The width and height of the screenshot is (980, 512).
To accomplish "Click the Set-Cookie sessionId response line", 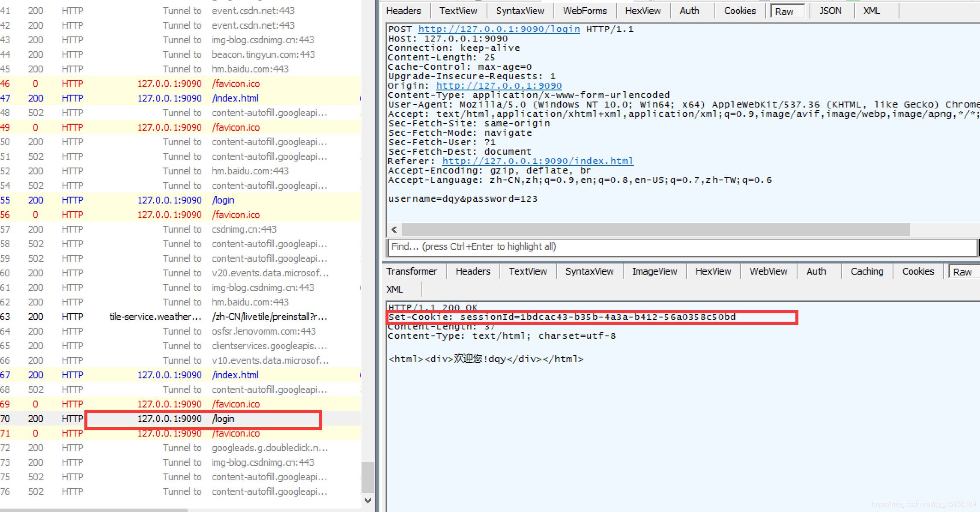I will [x=562, y=317].
